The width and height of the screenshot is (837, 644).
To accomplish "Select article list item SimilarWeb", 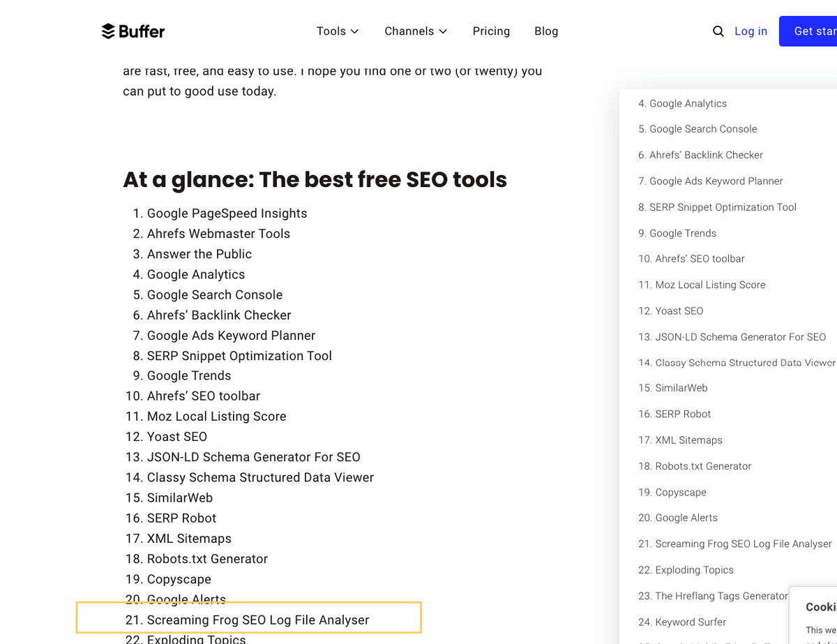I will point(180,497).
